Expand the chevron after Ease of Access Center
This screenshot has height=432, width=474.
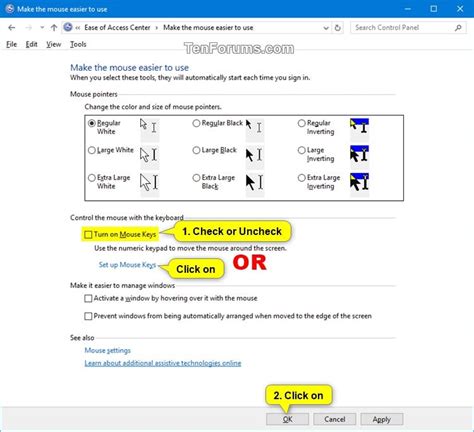pos(157,28)
